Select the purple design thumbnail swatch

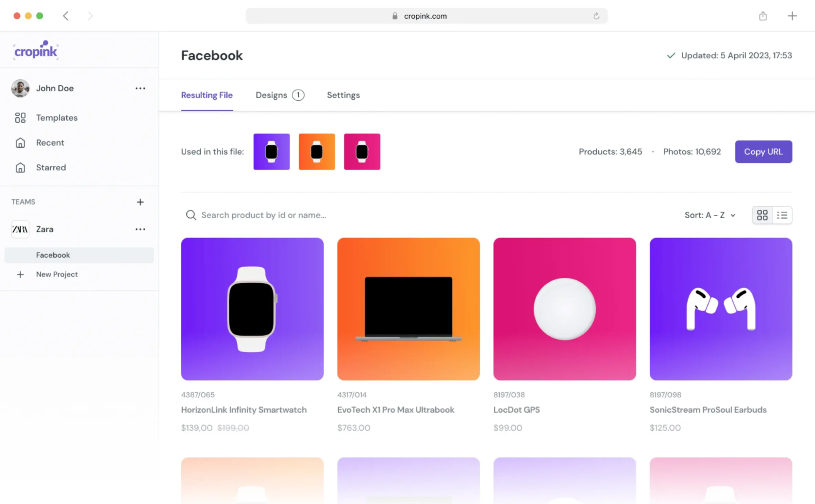click(x=272, y=152)
